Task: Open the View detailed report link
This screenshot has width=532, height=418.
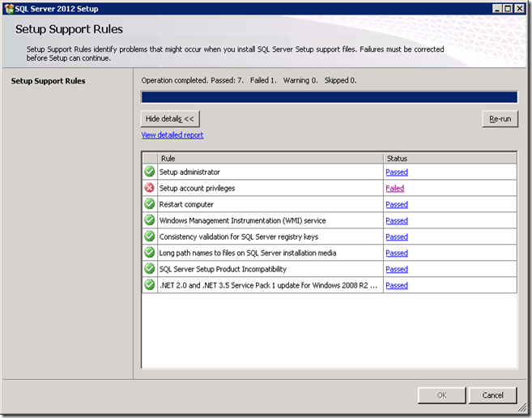Action: (172, 135)
